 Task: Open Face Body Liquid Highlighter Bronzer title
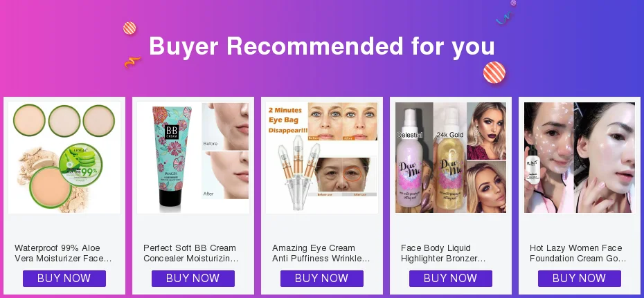tap(443, 253)
